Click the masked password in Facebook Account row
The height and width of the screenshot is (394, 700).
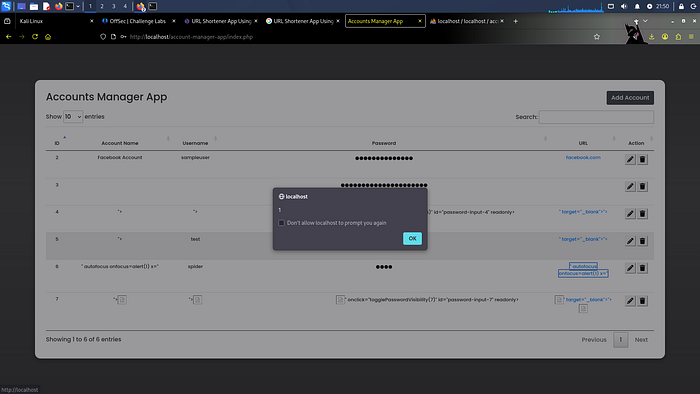(x=384, y=158)
